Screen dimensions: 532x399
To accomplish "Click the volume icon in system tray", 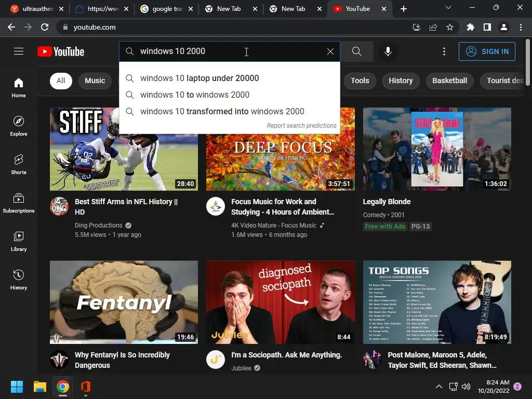I will coord(466,387).
